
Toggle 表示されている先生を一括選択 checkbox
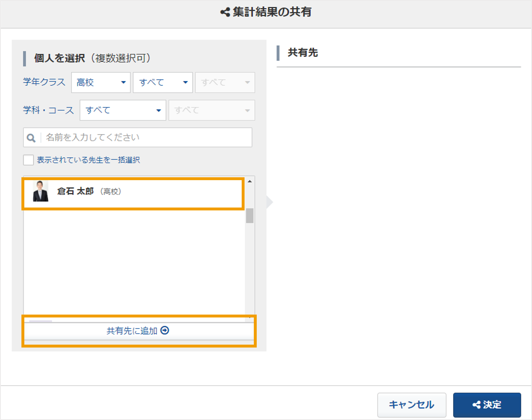click(28, 160)
